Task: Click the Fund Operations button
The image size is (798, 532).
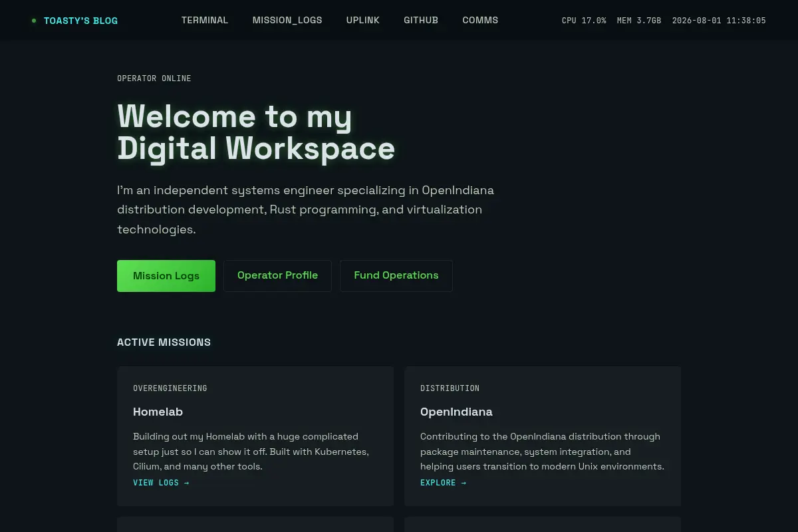Action: point(396,276)
